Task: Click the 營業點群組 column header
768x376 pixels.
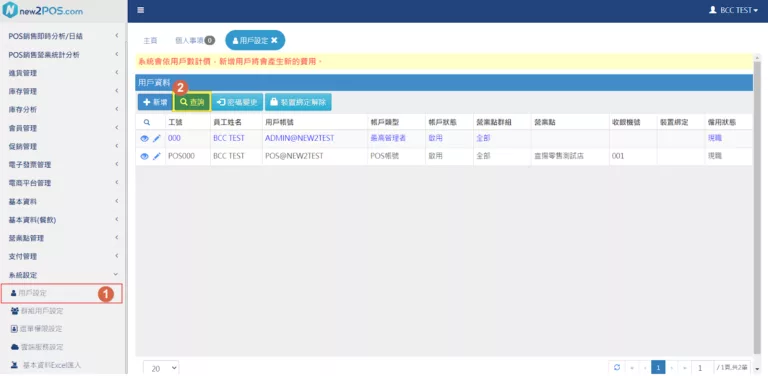Action: tap(494, 122)
